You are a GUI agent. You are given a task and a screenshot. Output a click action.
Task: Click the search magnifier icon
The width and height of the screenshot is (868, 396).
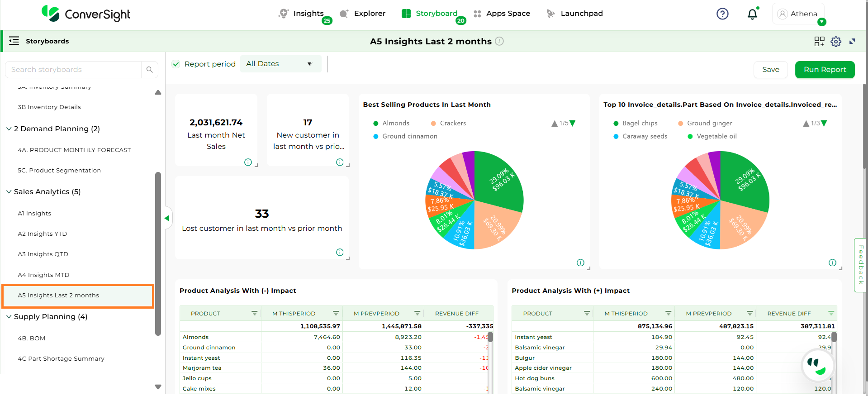pyautogui.click(x=150, y=70)
